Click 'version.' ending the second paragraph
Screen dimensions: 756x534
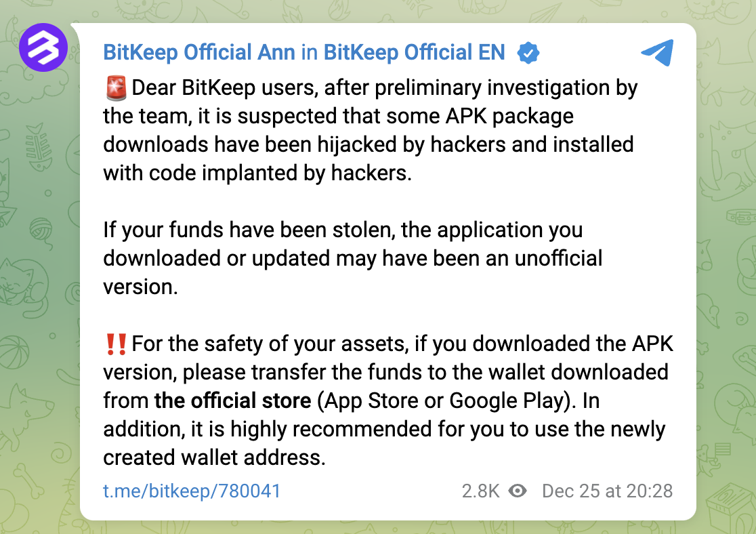coord(141,287)
